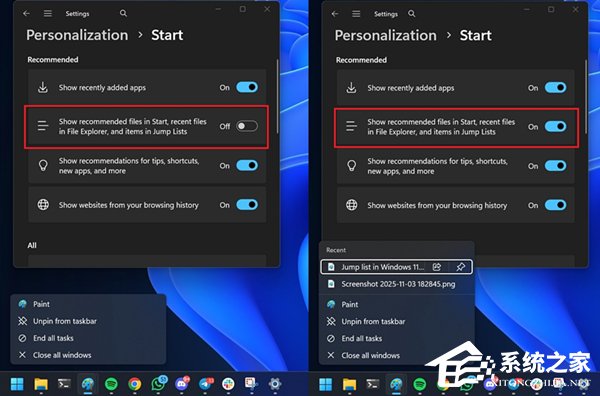Click 'Recommended' heading in right Settings window
This screenshot has height=396, width=600.
pyautogui.click(x=361, y=60)
